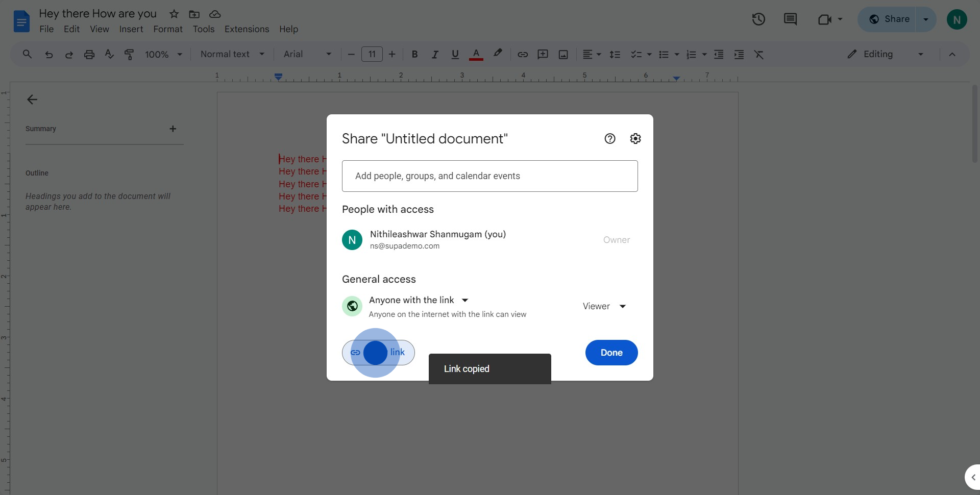This screenshot has height=495, width=980.
Task: Click the Done button
Action: tap(611, 353)
